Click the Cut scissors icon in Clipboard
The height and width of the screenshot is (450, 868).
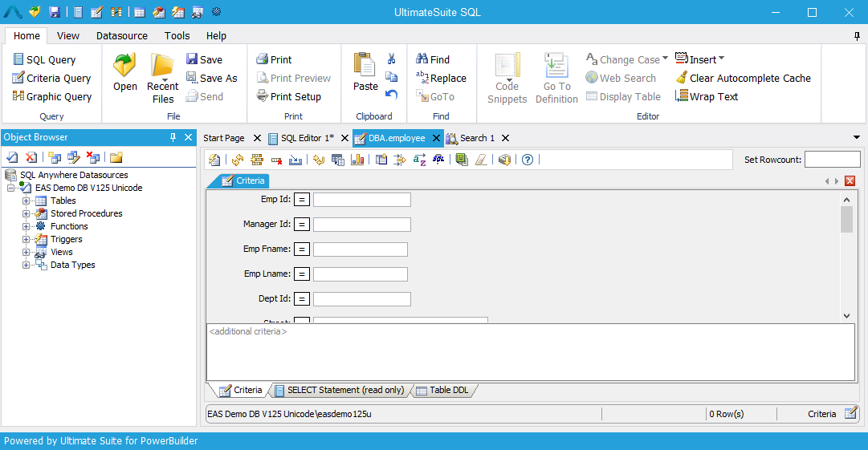(392, 59)
